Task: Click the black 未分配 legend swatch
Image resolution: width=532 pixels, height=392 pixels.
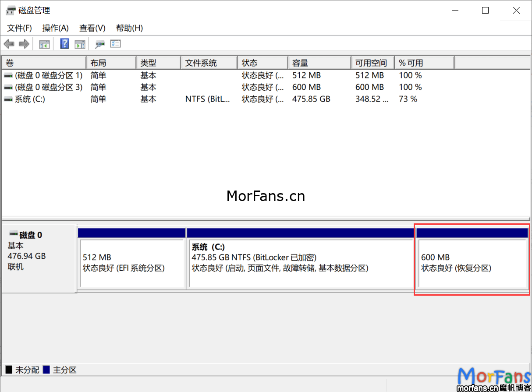Action: click(9, 370)
